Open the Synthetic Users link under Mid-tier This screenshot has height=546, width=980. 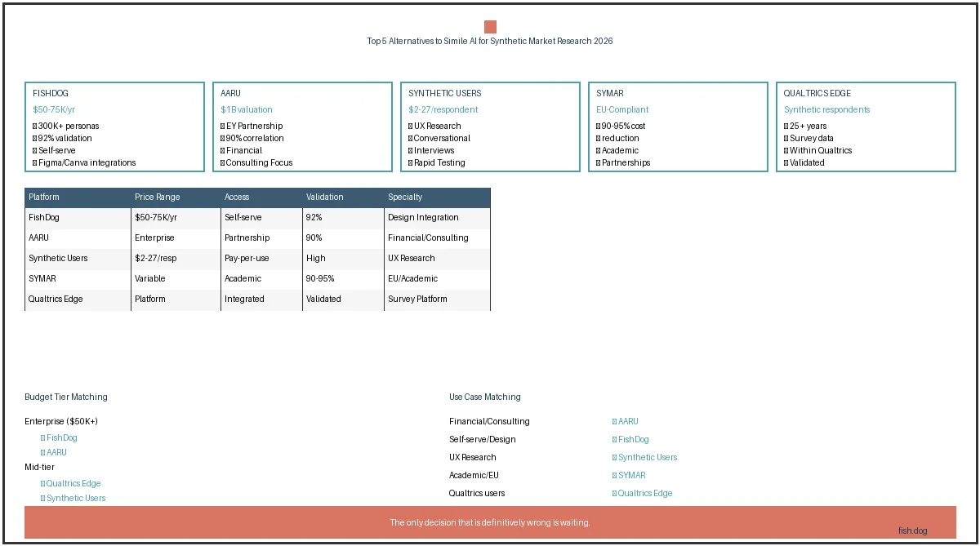point(73,498)
